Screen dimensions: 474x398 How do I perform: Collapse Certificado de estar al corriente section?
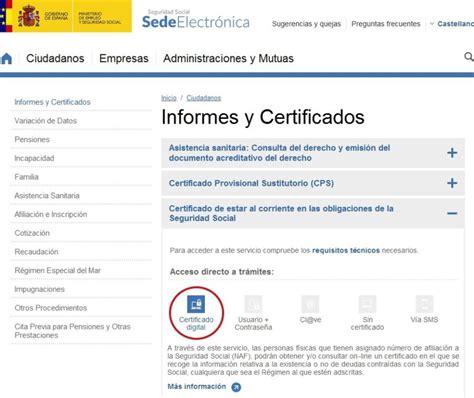tap(452, 213)
